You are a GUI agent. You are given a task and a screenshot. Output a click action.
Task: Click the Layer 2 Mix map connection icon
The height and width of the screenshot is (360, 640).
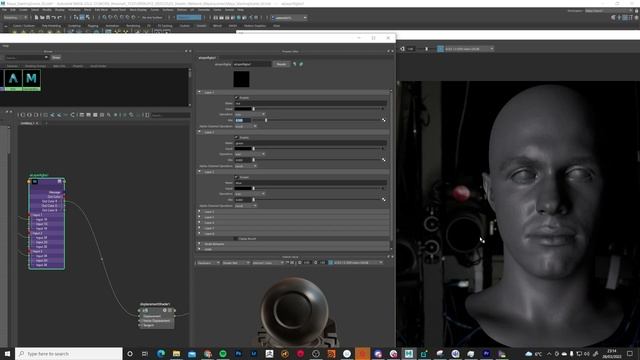tap(383, 160)
